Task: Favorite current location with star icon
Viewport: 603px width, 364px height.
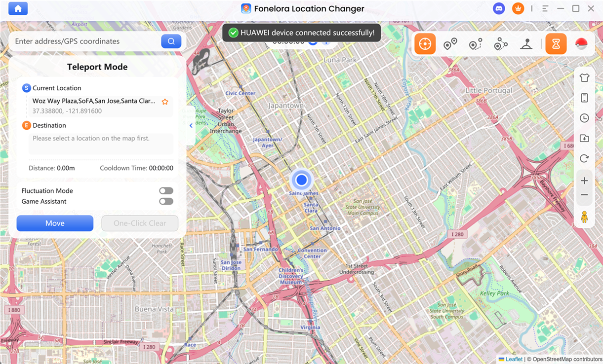Action: [x=165, y=102]
